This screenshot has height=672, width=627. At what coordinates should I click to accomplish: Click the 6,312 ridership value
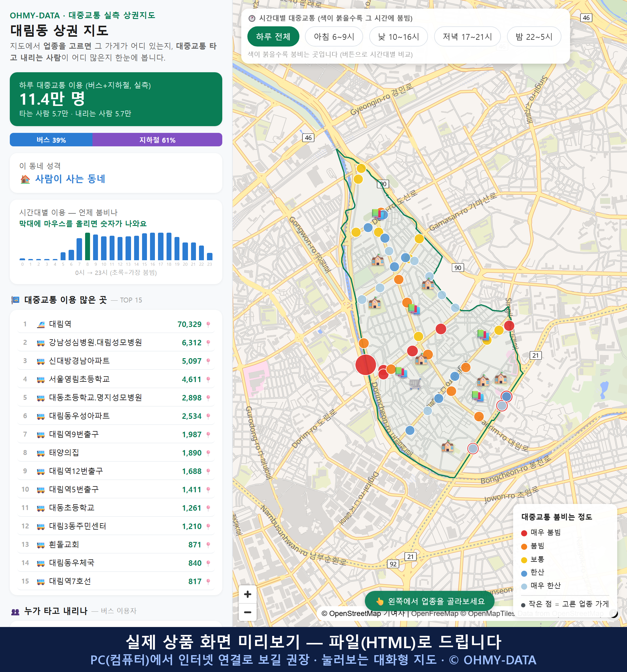(192, 343)
